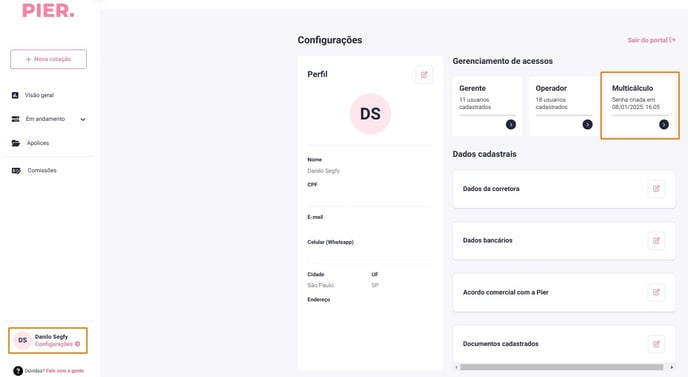
Task: Click the scrollbar right arrow
Action: pos(672,367)
